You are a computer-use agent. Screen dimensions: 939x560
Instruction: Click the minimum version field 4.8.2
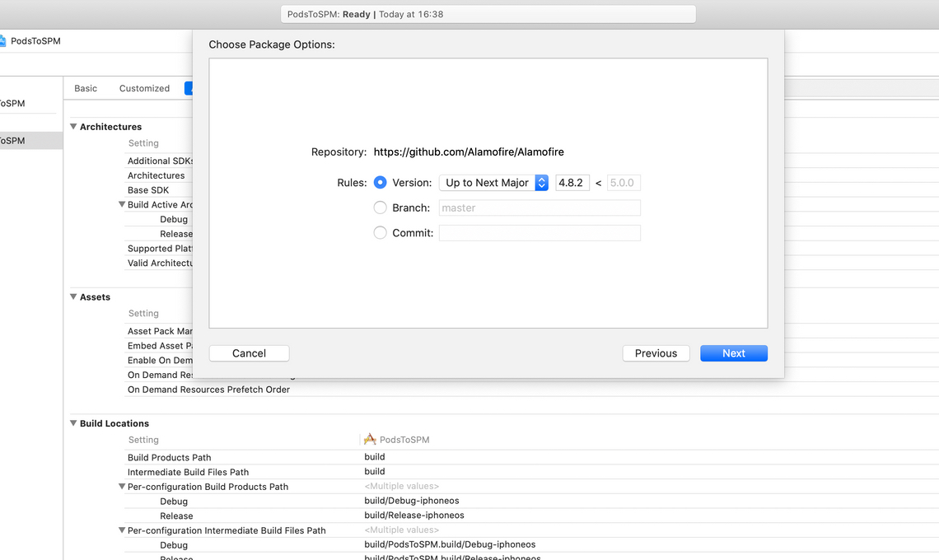572,183
